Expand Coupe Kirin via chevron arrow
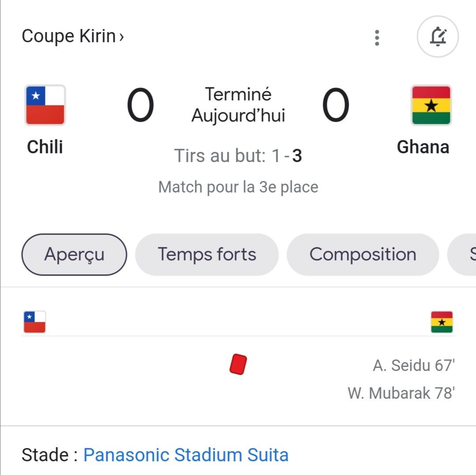This screenshot has width=476, height=475. pyautogui.click(x=122, y=37)
